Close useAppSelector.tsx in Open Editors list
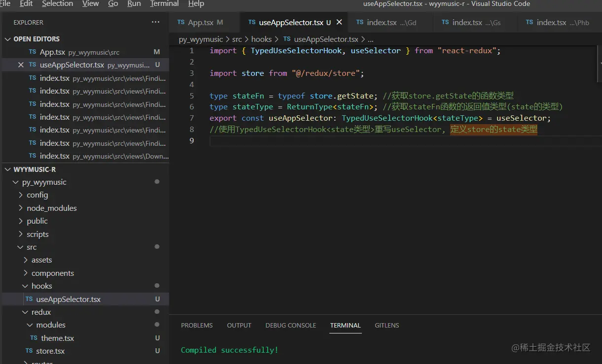Image resolution: width=602 pixels, height=364 pixels. point(21,65)
